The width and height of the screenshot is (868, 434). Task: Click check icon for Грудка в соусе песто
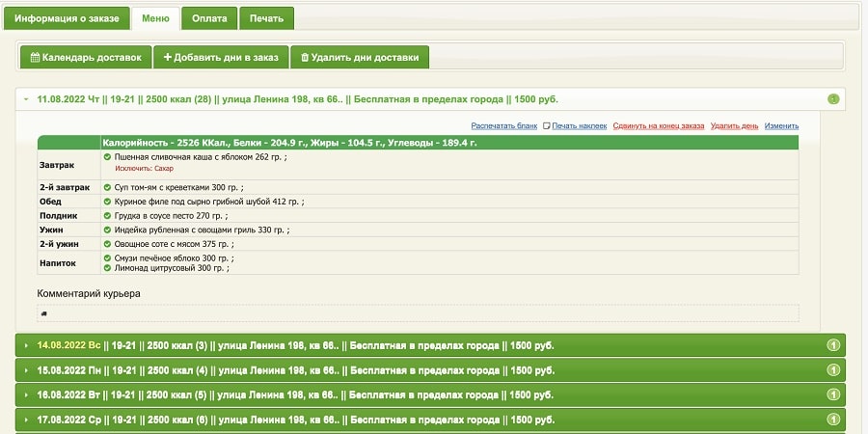tap(107, 215)
